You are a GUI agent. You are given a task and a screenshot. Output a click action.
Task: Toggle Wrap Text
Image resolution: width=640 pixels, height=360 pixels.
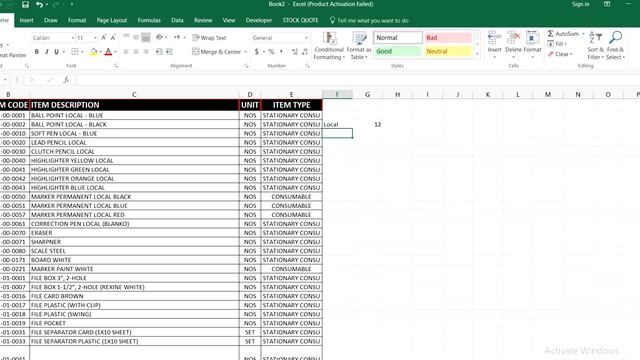tap(209, 38)
